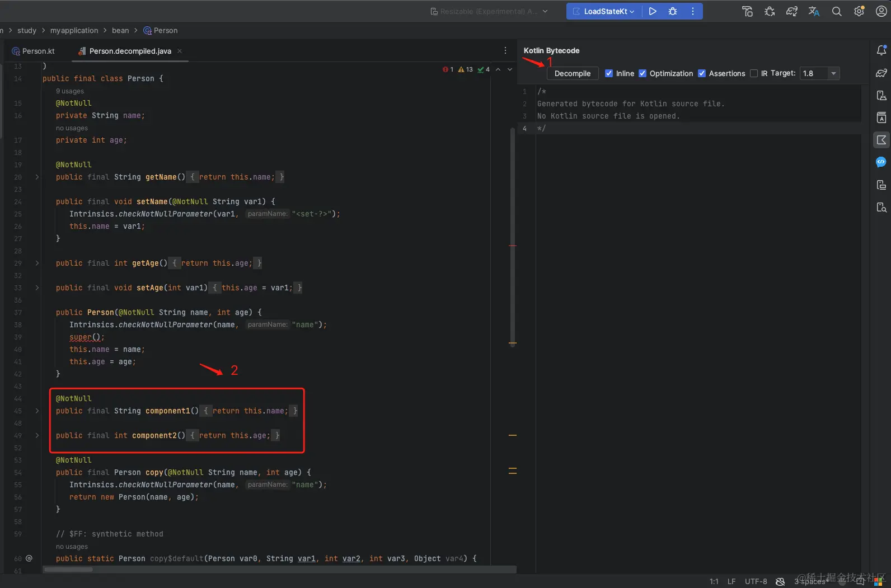Viewport: 891px width, 588px height.
Task: Go to next highlighted problem
Action: click(510, 69)
